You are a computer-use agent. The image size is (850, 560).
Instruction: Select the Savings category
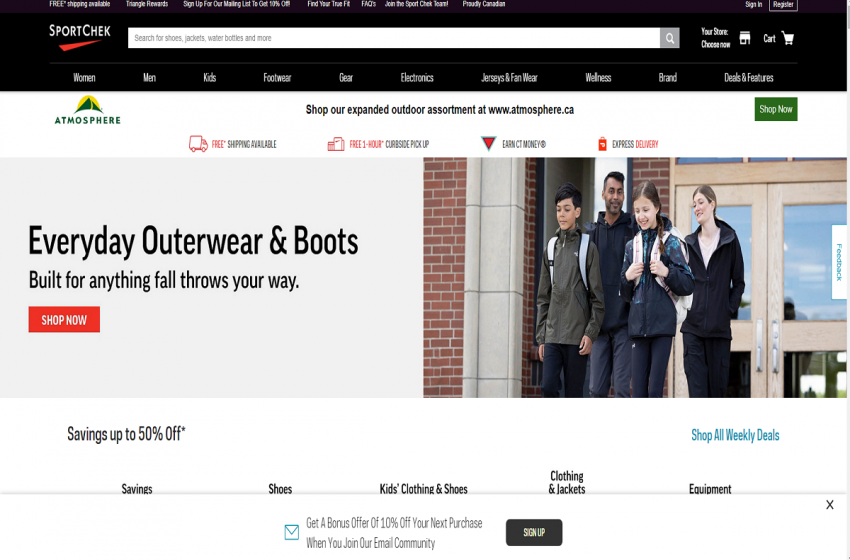tap(137, 488)
